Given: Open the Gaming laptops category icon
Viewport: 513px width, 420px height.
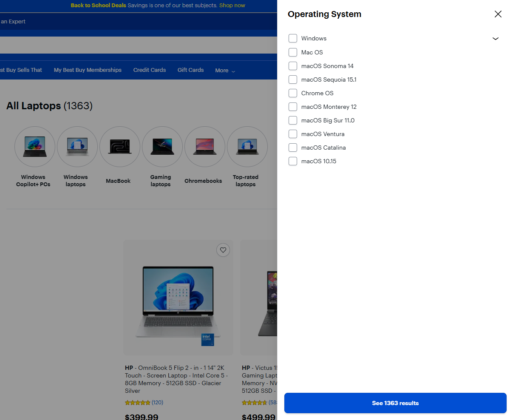Looking at the screenshot, I should tap(162, 147).
